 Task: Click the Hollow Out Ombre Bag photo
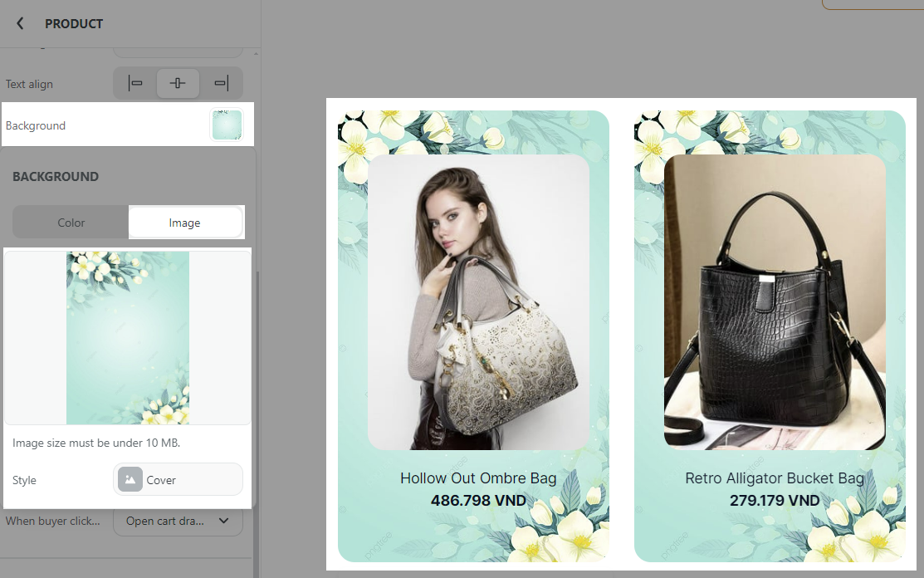pyautogui.click(x=478, y=301)
